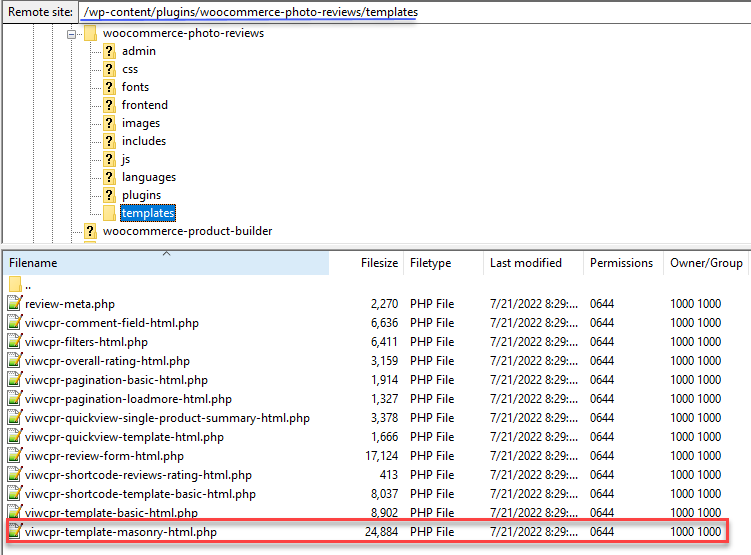Select the woocommerce-product-builder tree item label

point(187,231)
